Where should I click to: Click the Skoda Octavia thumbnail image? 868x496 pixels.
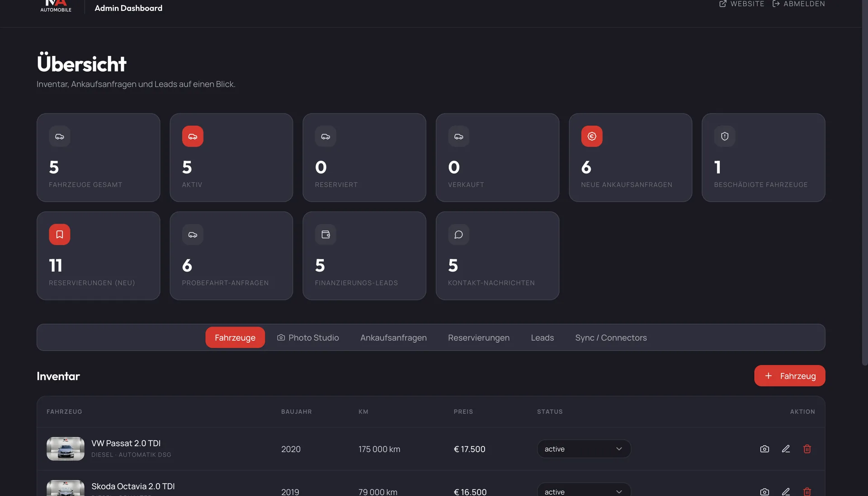[x=66, y=488]
